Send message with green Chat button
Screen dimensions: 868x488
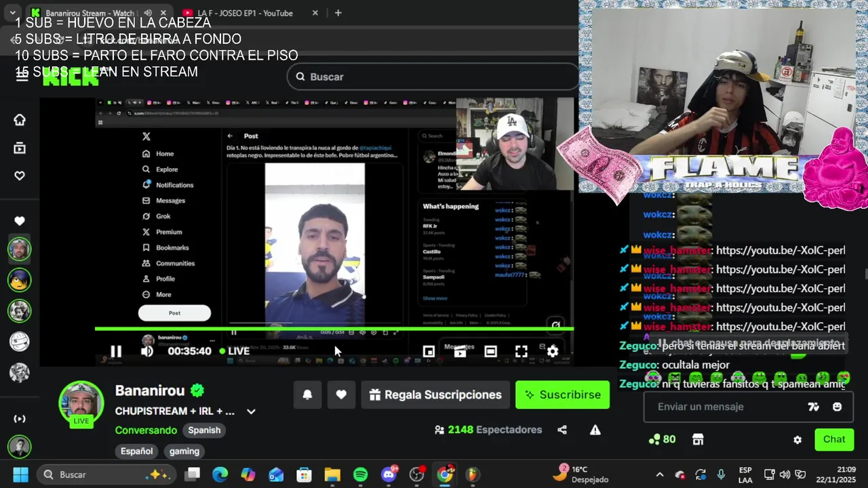pos(834,439)
